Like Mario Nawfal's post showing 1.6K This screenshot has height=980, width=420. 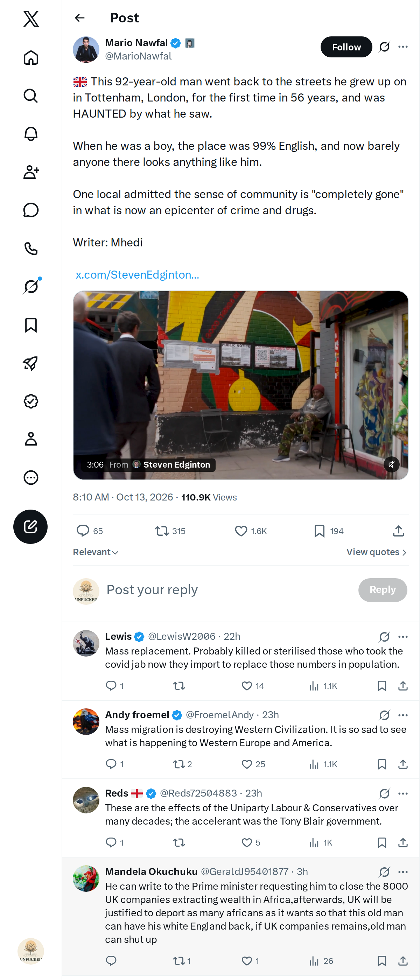tap(250, 531)
